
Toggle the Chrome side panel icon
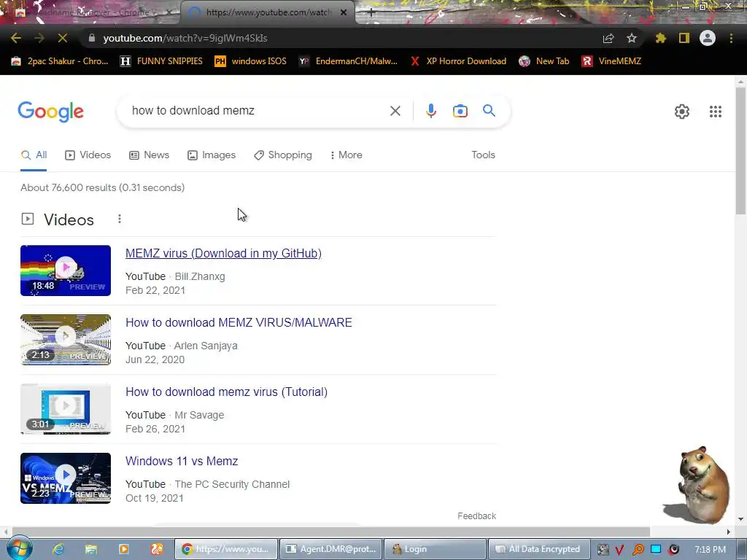tap(684, 38)
